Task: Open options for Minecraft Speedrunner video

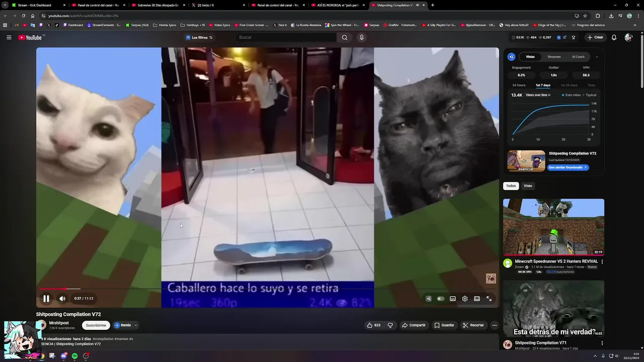Action: tap(602, 261)
